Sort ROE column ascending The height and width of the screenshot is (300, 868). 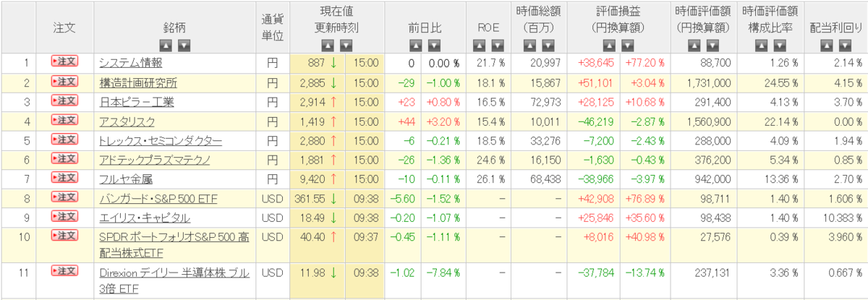[x=480, y=46]
